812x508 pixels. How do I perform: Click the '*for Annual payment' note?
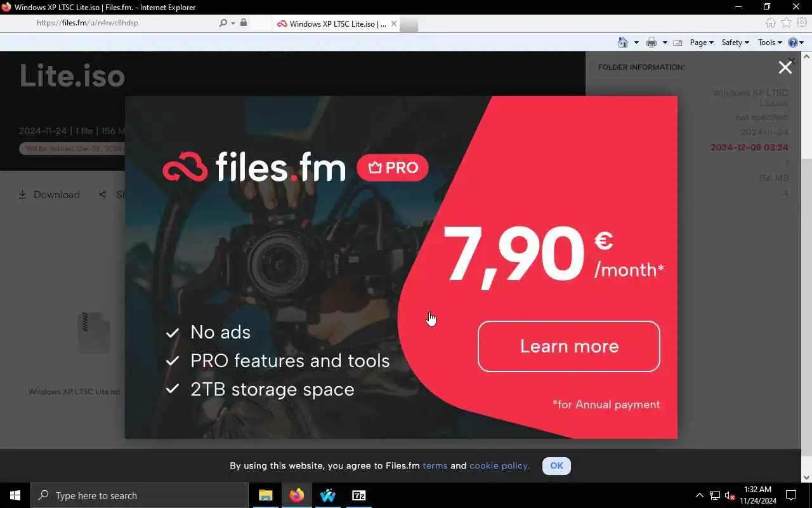606,404
